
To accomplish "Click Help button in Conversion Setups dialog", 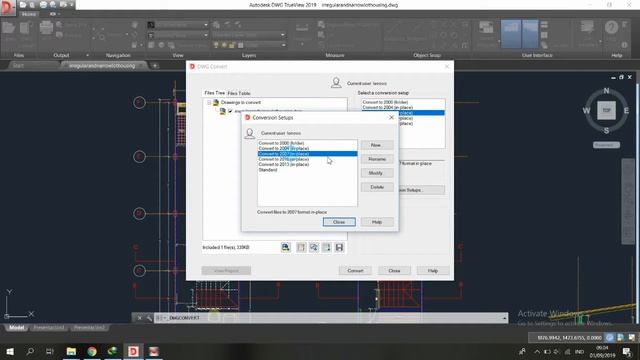I will click(x=377, y=222).
